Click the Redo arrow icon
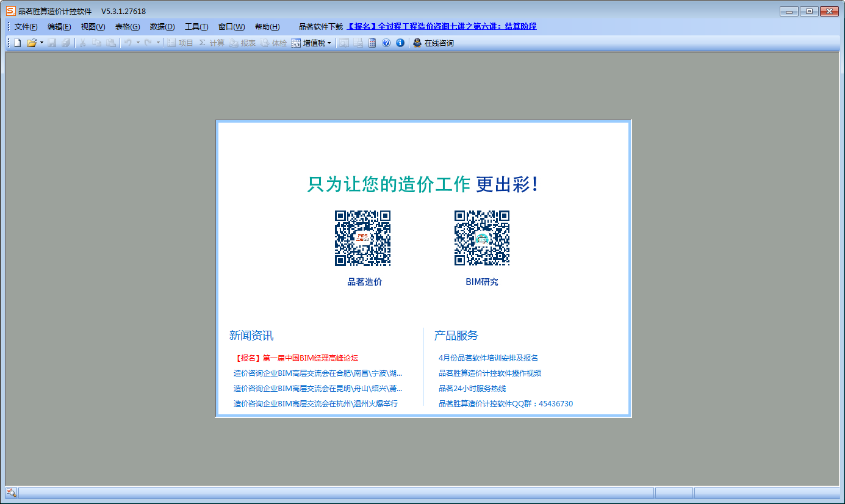The image size is (845, 504). coord(148,43)
